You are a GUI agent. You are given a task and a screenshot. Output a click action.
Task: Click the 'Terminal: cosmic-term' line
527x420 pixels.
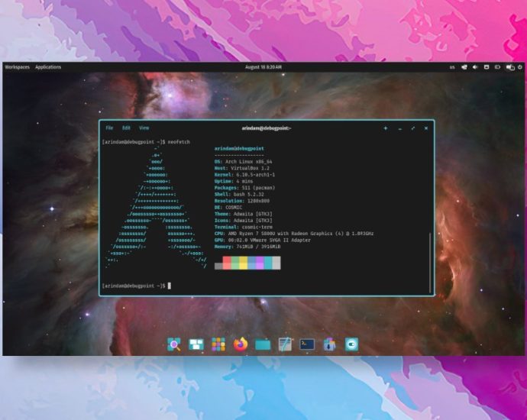coord(244,227)
